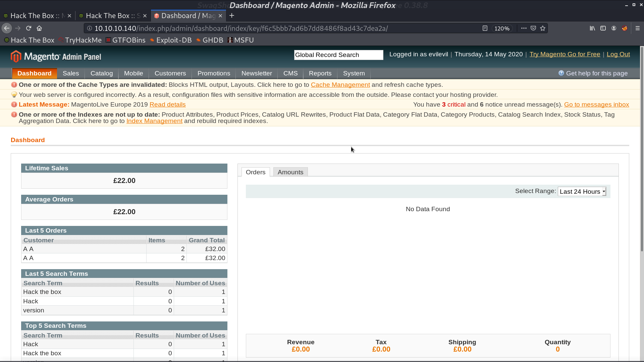Open the Sales menu

point(71,73)
